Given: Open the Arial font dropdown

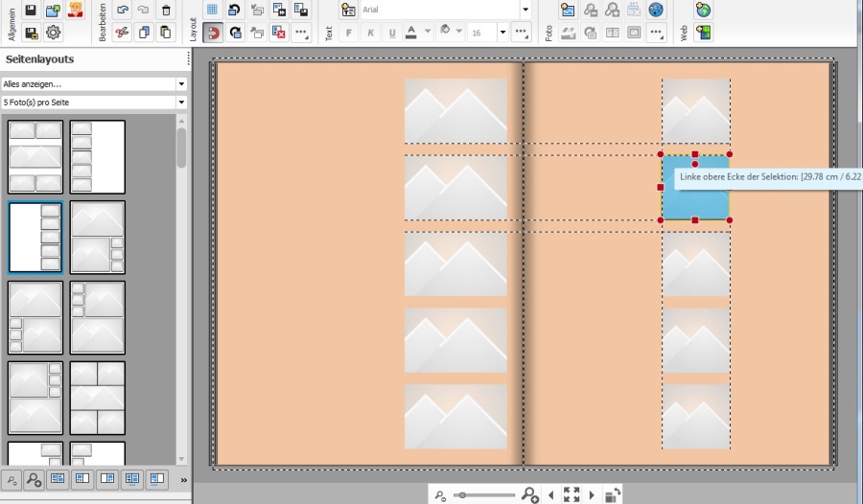Looking at the screenshot, I should click(x=525, y=10).
